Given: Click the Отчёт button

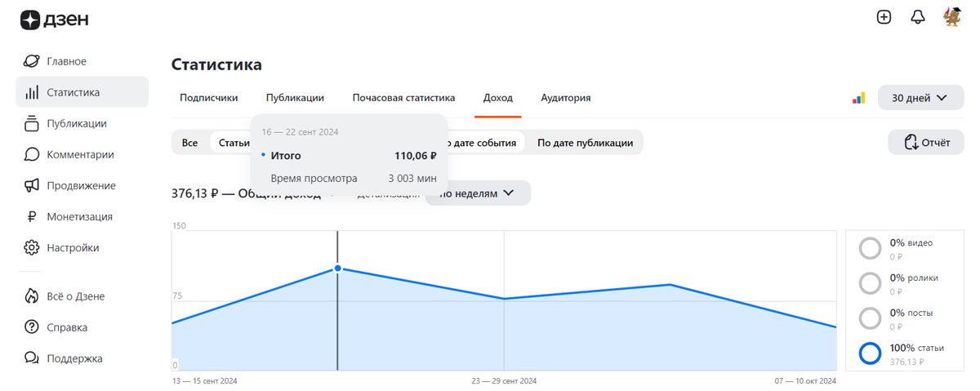Looking at the screenshot, I should pos(927,143).
